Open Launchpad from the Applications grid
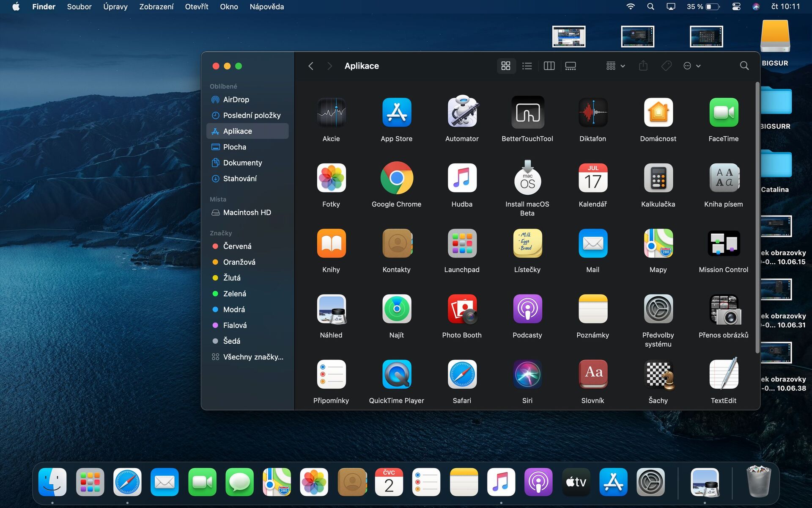The width and height of the screenshot is (812, 508). click(x=462, y=243)
